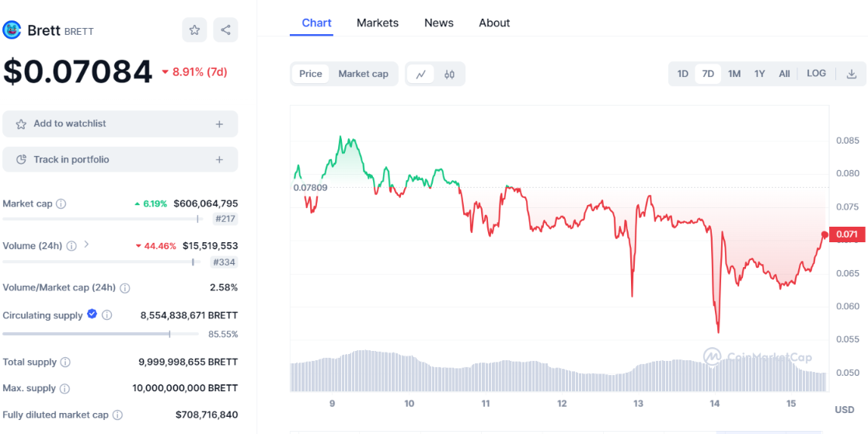Screen dimensions: 868x434
Task: Open Circulating supply info icon
Action: 106,315
